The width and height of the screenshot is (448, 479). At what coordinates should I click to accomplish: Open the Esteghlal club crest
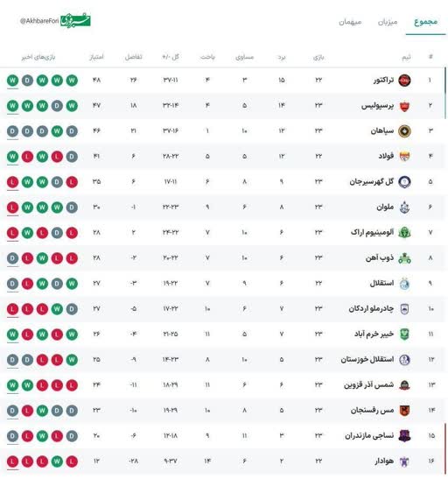[404, 283]
